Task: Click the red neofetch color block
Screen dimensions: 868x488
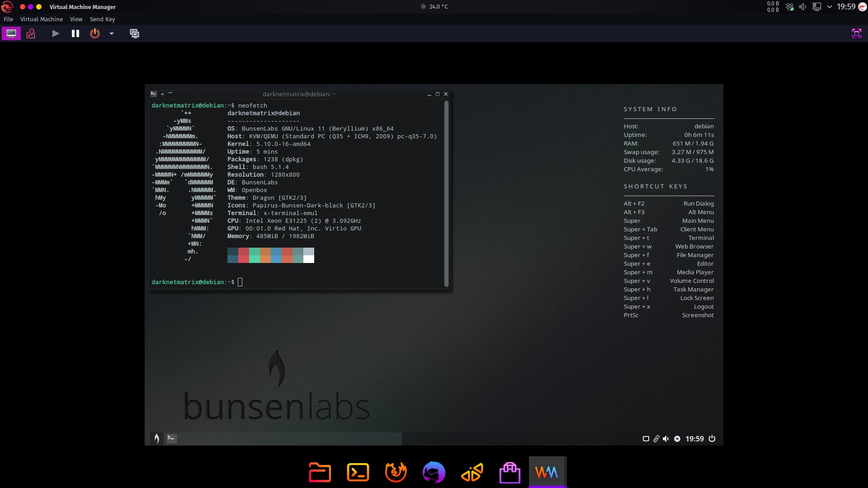Action: click(243, 255)
